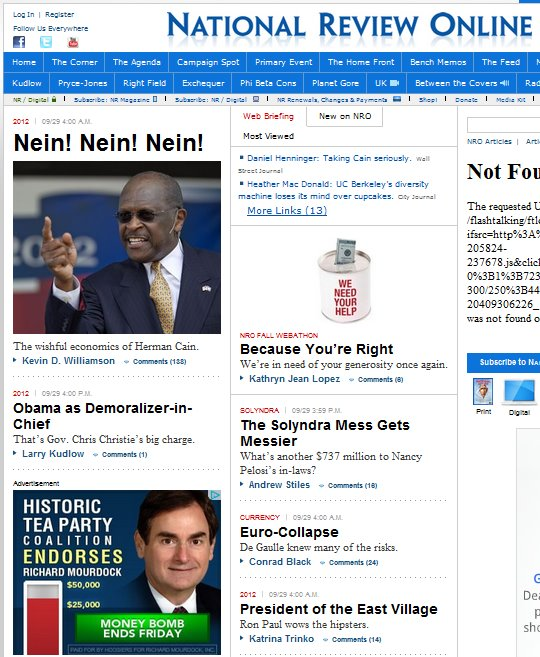Click the Richard Mourdock Tea Party advertisement
The width and height of the screenshot is (540, 657).
click(x=117, y=572)
